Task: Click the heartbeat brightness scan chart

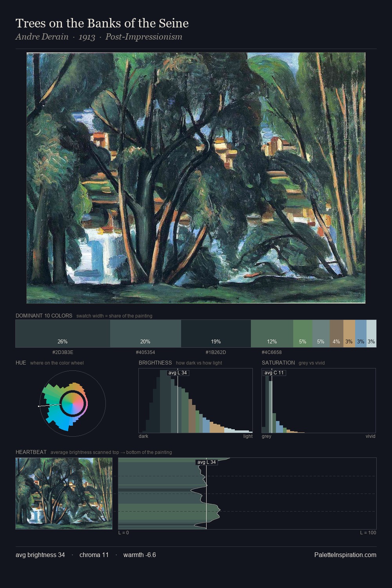Action: (x=247, y=494)
